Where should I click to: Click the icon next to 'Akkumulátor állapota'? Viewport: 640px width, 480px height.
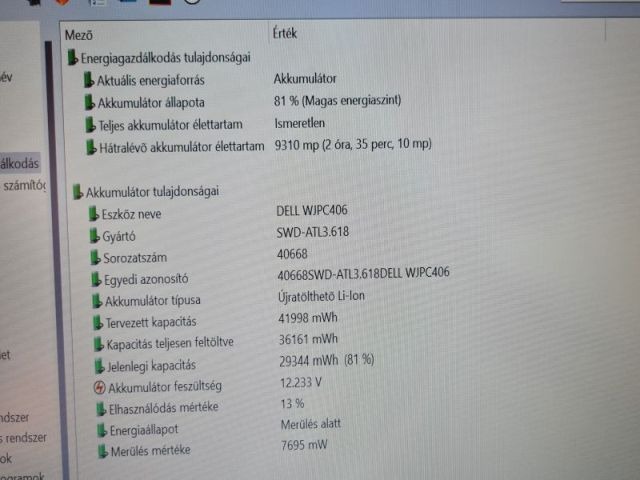coord(89,102)
